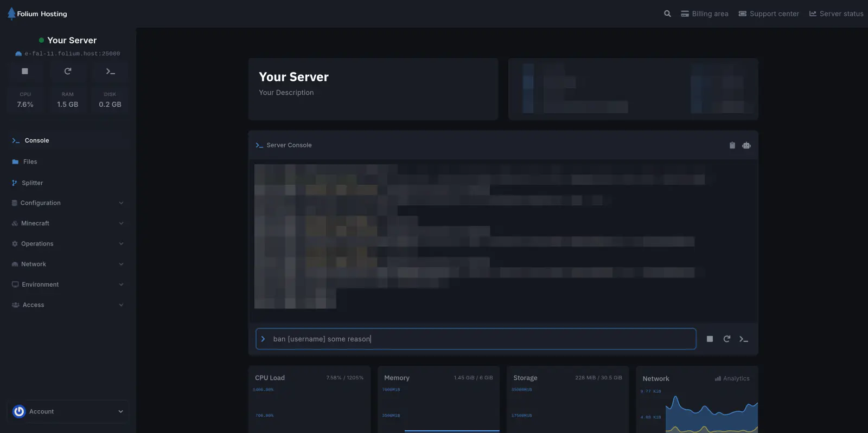The image size is (868, 433).
Task: Click the sidebar terminal command icon
Action: click(110, 71)
